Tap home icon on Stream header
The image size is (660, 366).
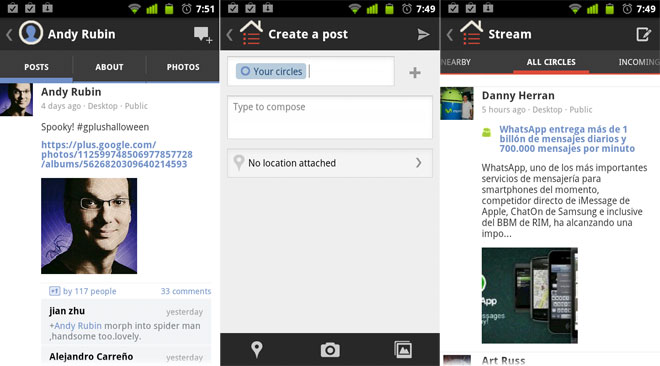pos(471,32)
